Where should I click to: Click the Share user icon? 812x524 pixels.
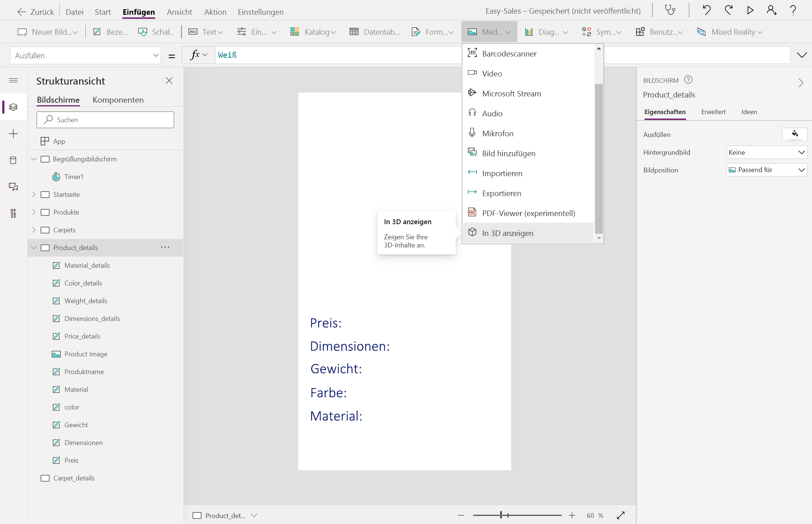click(x=771, y=10)
